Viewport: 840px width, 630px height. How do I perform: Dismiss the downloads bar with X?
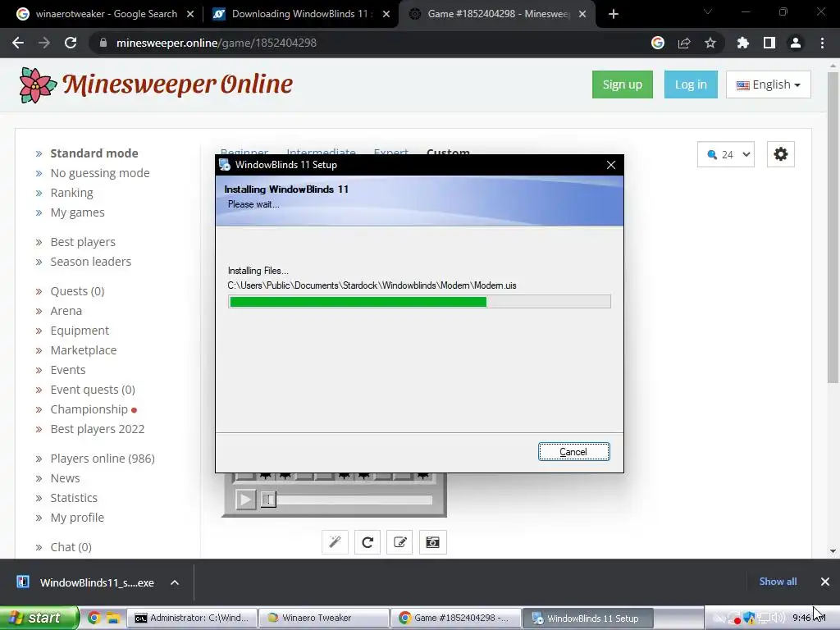coord(825,582)
